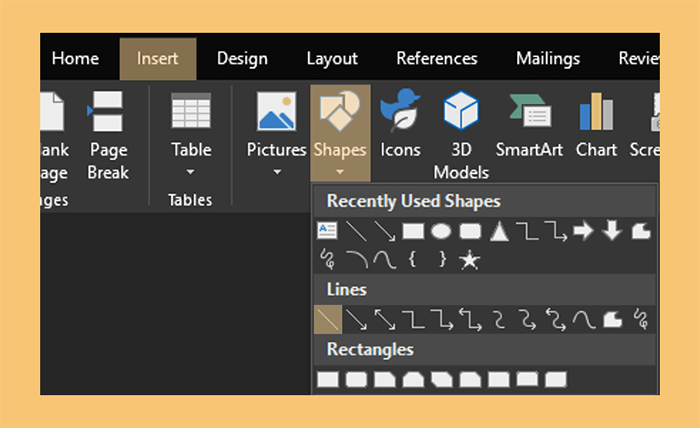Insert the Snip and Round Single Corner rectangle
This screenshot has width=700, height=428.
(470, 380)
